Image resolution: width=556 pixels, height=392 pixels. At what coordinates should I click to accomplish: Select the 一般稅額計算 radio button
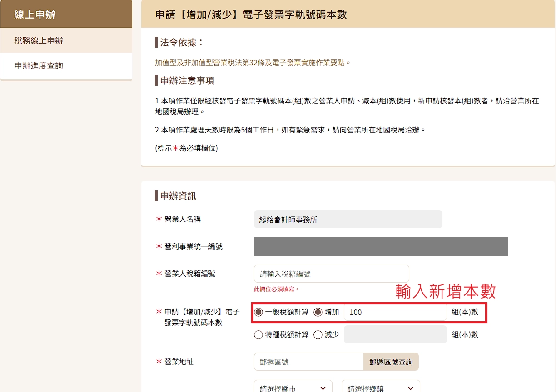(x=258, y=312)
